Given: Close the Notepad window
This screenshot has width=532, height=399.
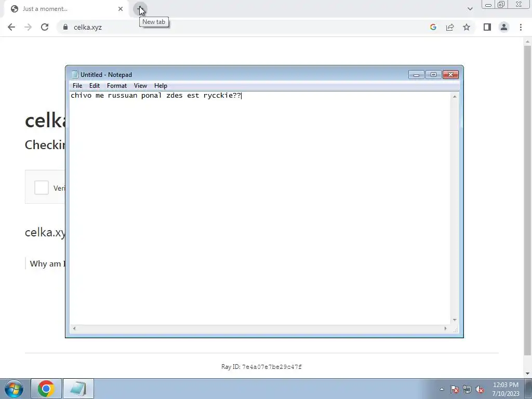Looking at the screenshot, I should pyautogui.click(x=450, y=75).
